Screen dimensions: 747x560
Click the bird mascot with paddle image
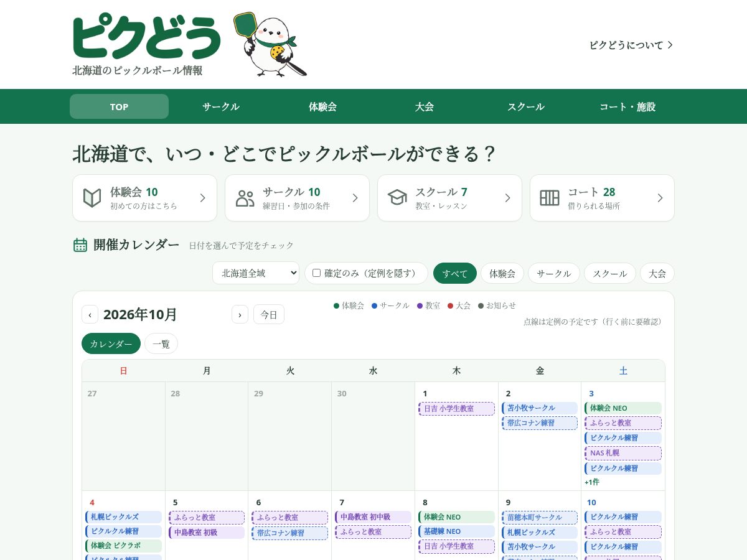tap(270, 44)
